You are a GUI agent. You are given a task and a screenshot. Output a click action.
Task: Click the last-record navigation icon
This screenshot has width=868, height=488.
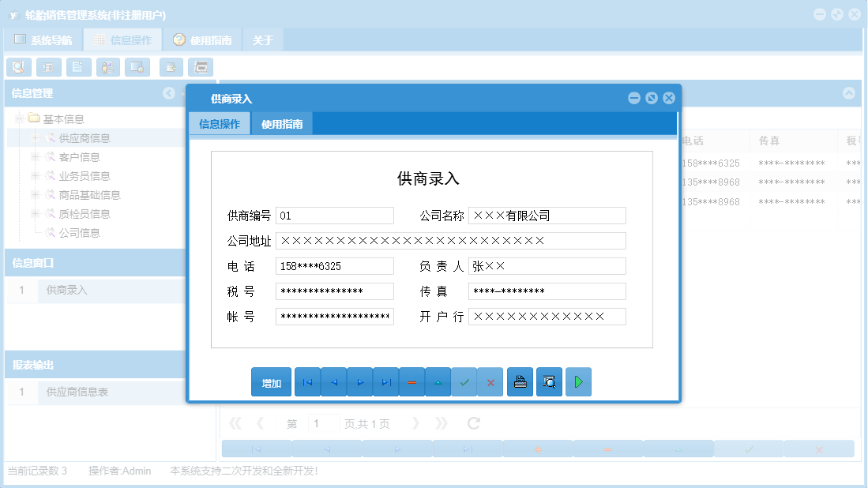[x=386, y=381]
